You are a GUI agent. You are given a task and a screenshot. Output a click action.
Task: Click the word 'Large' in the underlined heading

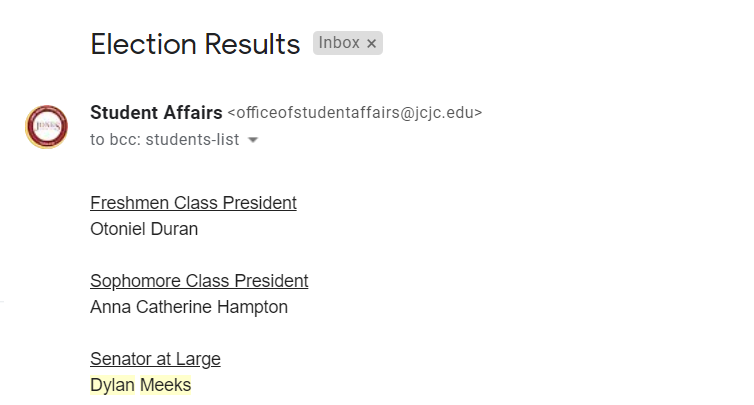(198, 359)
